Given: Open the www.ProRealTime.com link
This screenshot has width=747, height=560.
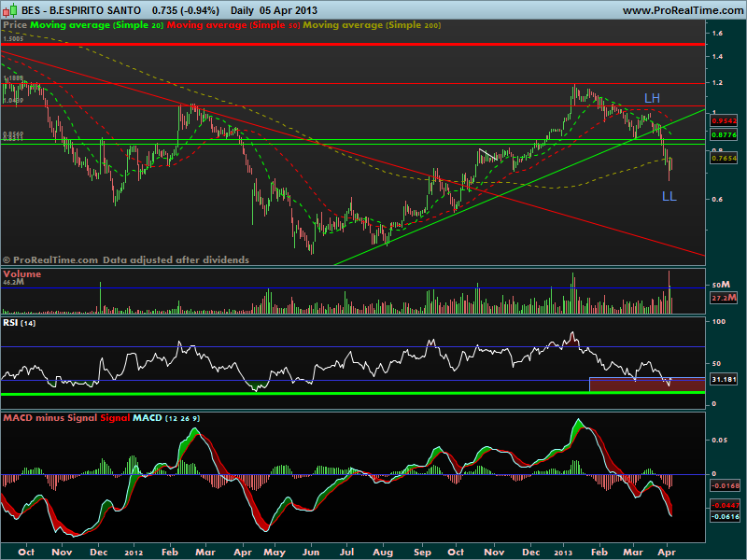Looking at the screenshot, I should 683,10.
